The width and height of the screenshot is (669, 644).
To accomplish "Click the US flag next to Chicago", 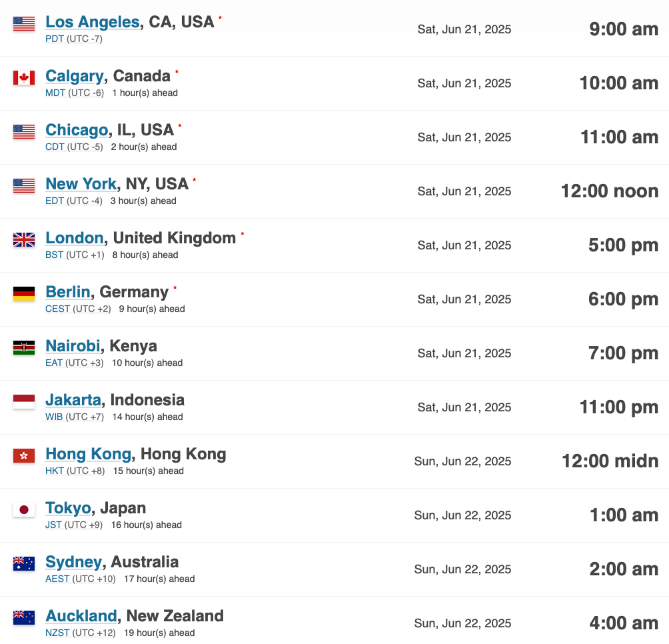I will (24, 132).
